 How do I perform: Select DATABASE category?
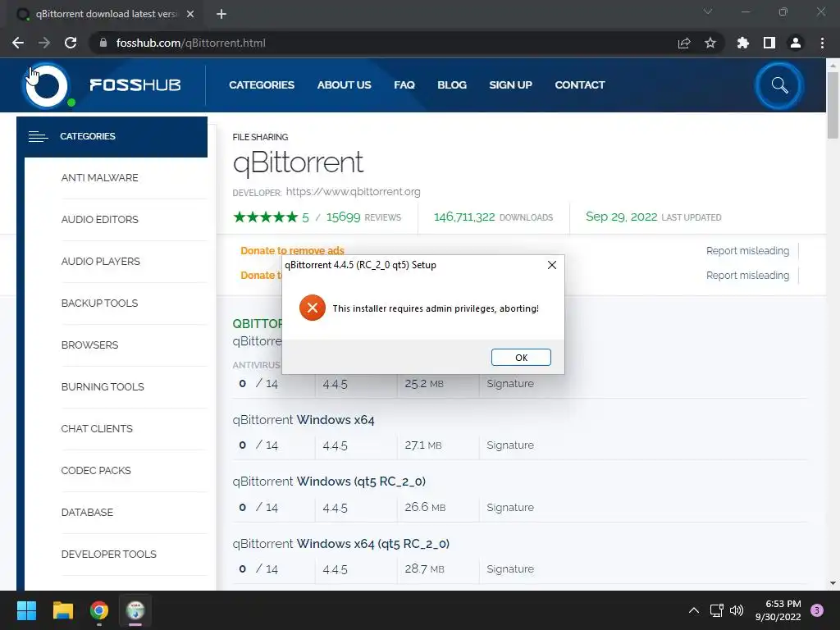click(87, 512)
